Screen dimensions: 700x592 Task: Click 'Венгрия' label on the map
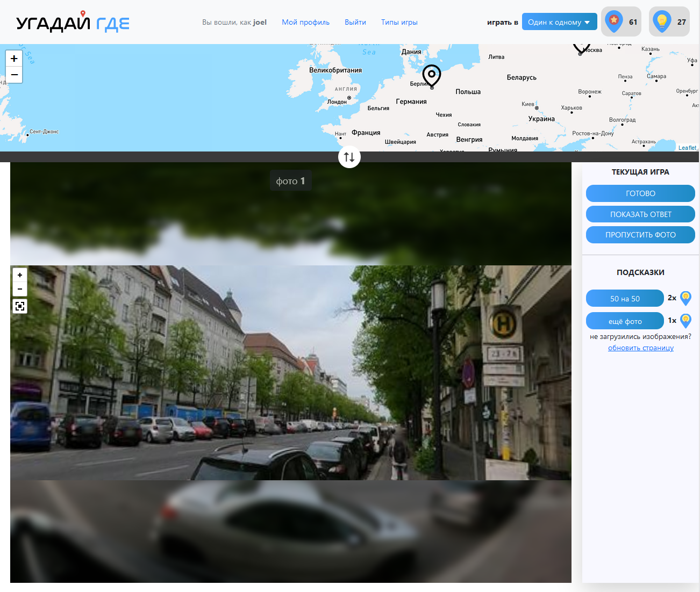tap(469, 140)
